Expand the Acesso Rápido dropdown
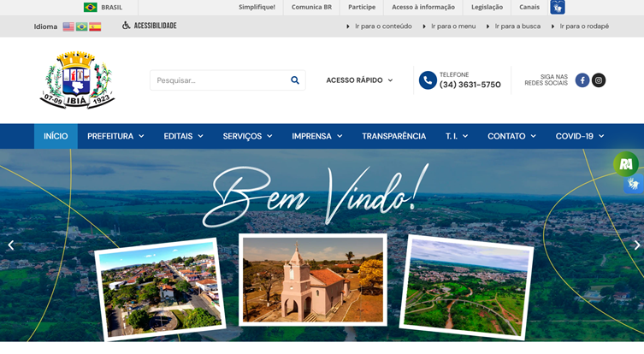644x354 pixels. click(359, 80)
